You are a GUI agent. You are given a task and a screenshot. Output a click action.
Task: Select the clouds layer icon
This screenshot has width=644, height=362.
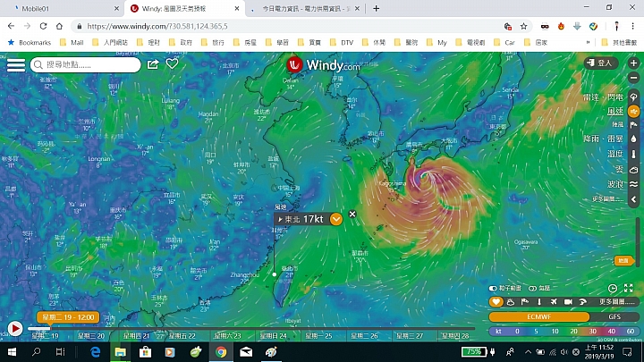634,169
